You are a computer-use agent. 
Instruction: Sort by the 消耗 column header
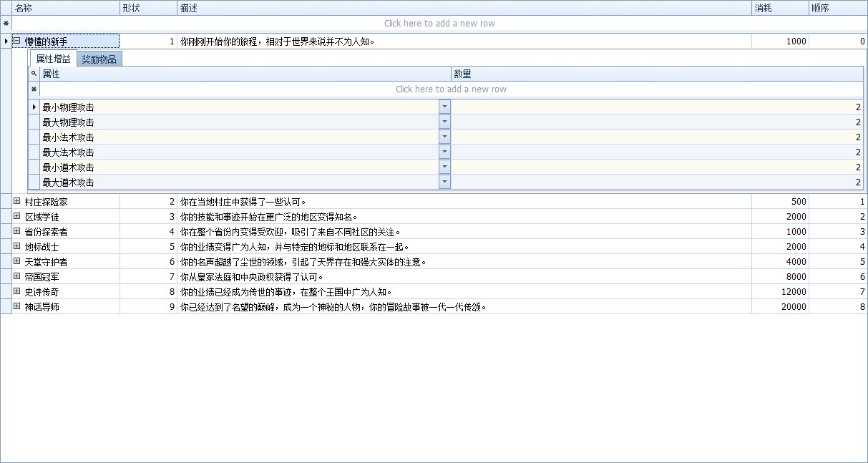[779, 8]
